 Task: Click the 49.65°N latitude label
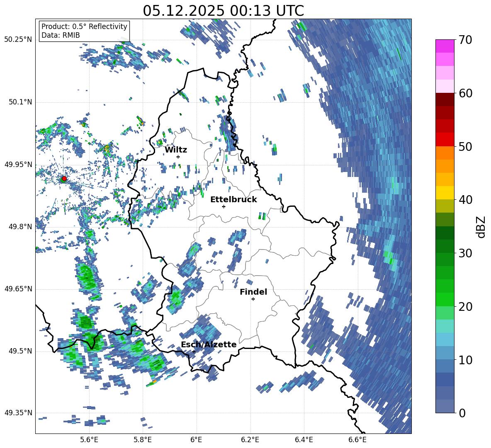pyautogui.click(x=18, y=289)
